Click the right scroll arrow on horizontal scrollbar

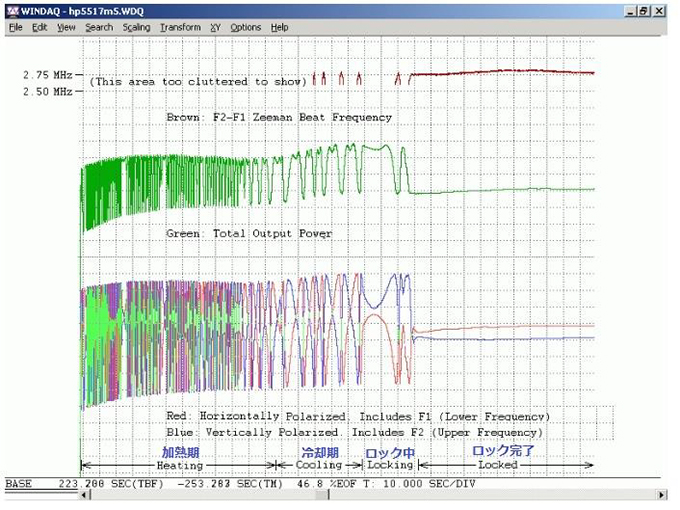pos(661,494)
